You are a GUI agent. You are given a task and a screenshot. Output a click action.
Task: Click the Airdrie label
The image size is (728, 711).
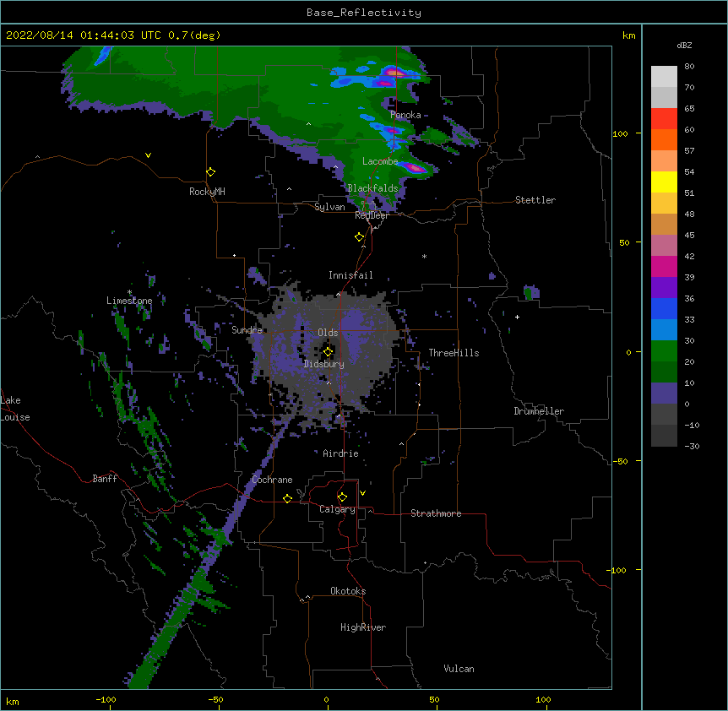pyautogui.click(x=340, y=453)
